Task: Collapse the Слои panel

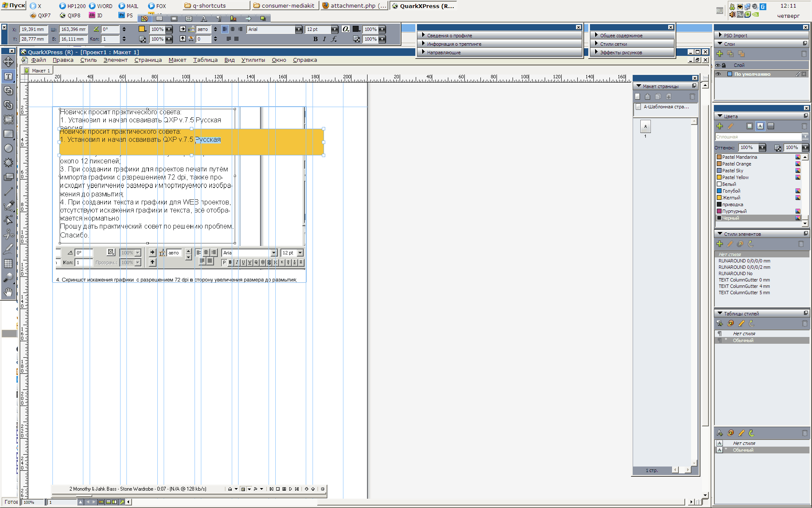Action: pyautogui.click(x=720, y=44)
